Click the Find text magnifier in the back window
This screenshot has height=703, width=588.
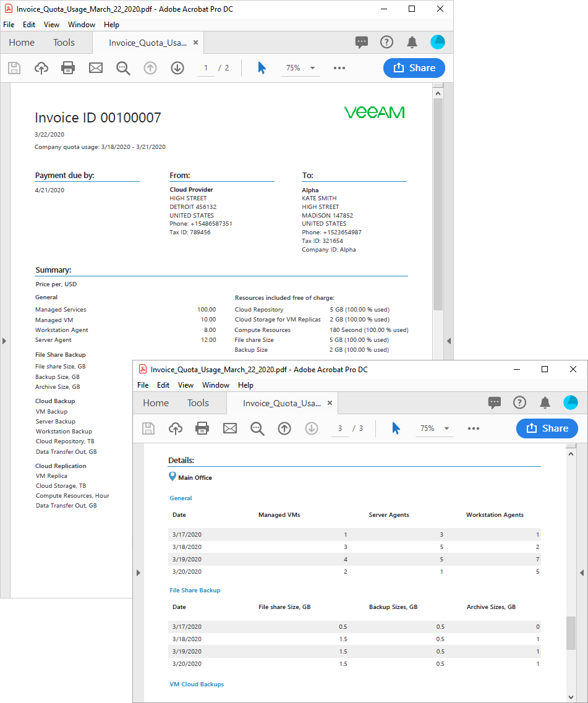(123, 68)
